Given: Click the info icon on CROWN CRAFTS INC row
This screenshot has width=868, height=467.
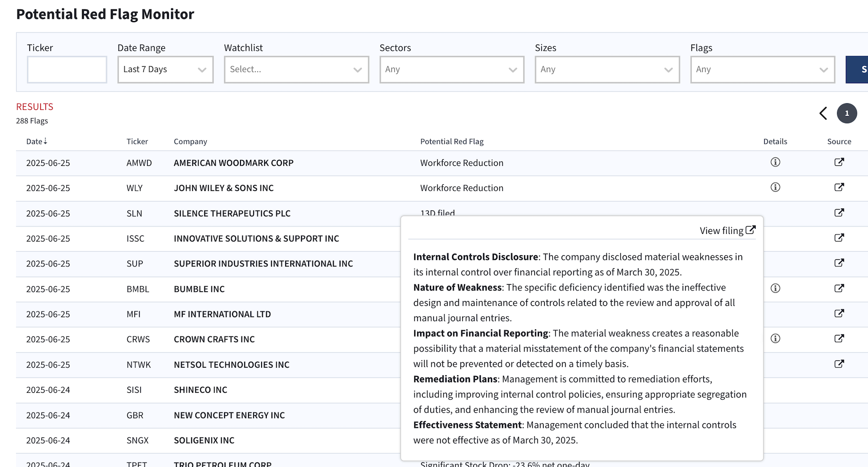Looking at the screenshot, I should 775,339.
